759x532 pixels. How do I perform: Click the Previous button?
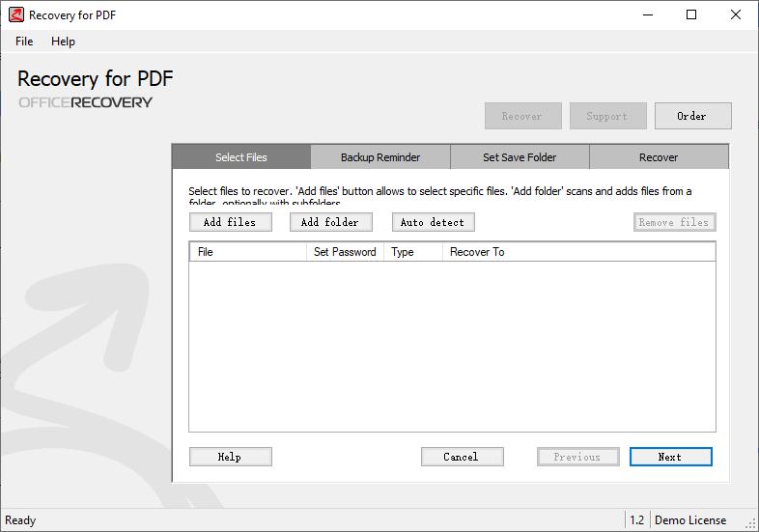pyautogui.click(x=578, y=457)
